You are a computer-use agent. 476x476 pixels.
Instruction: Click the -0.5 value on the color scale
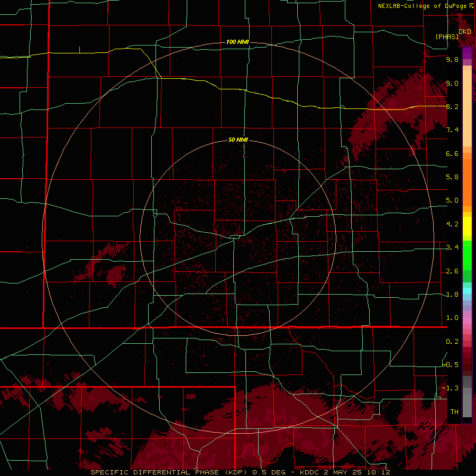(x=451, y=365)
